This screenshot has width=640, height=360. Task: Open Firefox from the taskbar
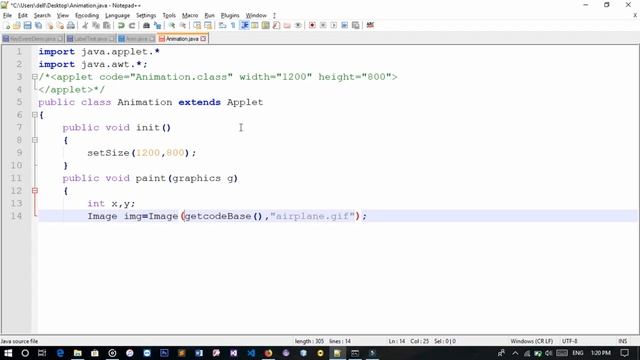[268, 353]
